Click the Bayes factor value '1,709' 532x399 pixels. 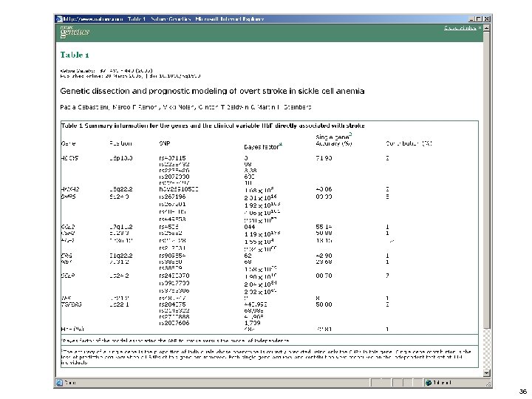click(x=253, y=324)
